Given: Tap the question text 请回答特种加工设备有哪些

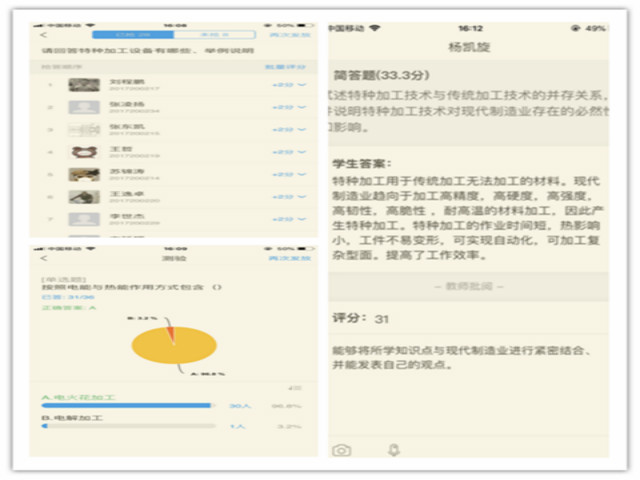Looking at the screenshot, I should coord(148,51).
